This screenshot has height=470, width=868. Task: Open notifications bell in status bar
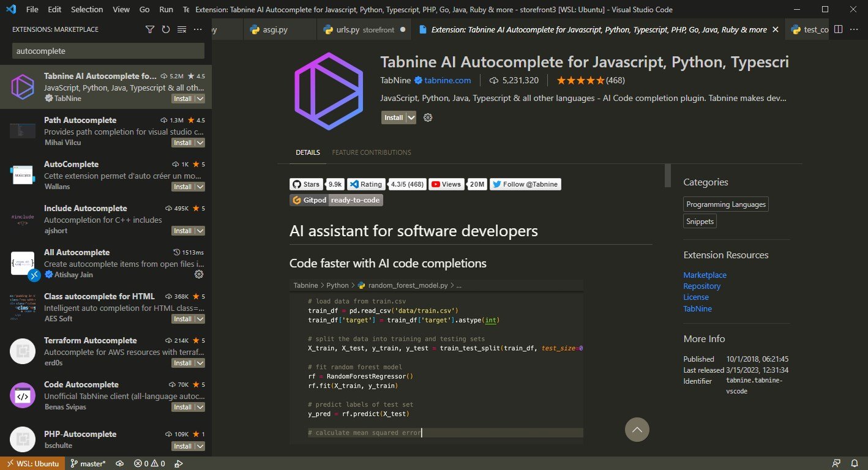pyautogui.click(x=855, y=463)
